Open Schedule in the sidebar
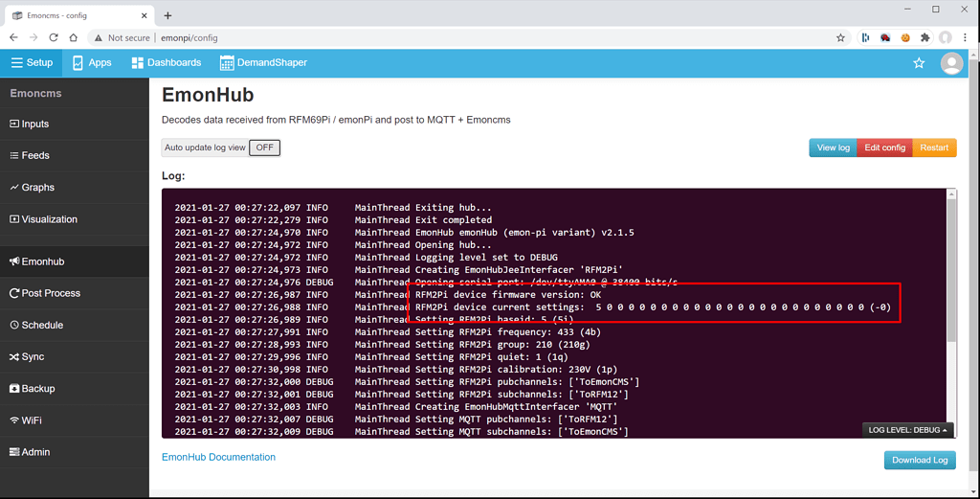Viewport: 980px width, 499px height. tap(75, 325)
